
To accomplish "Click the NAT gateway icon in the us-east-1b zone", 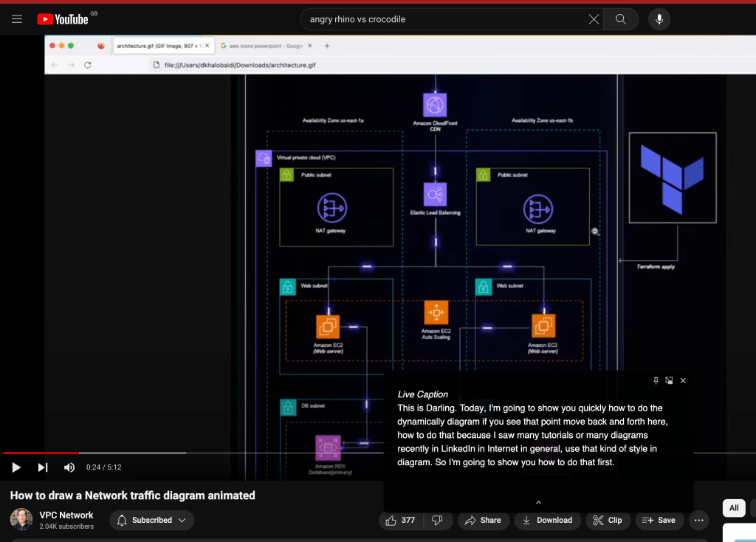I will pos(538,209).
